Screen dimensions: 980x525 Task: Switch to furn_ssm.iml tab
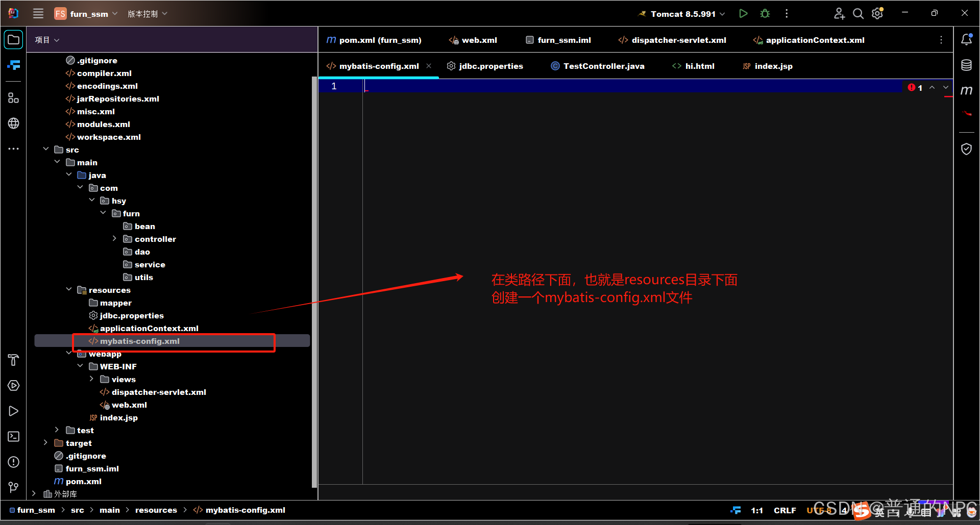pos(558,40)
